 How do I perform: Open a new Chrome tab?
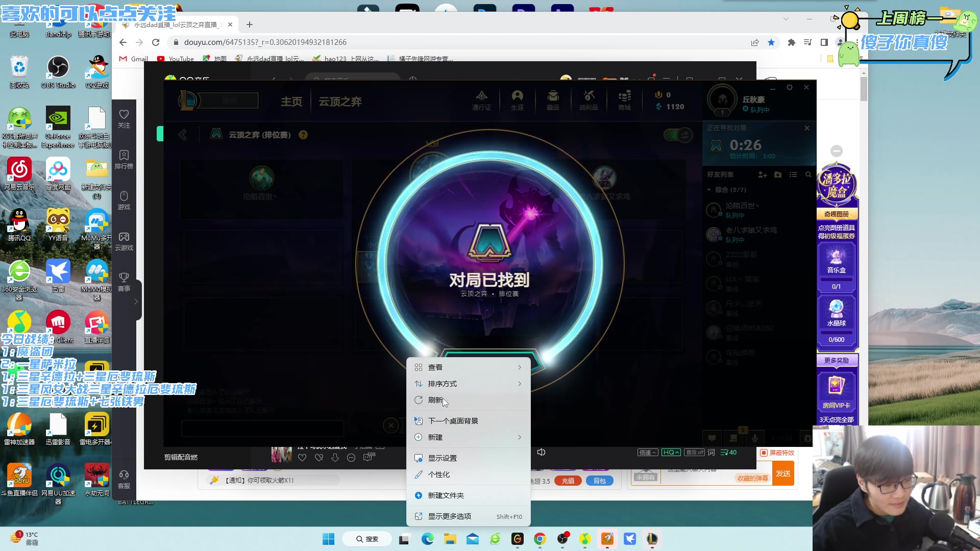250,24
